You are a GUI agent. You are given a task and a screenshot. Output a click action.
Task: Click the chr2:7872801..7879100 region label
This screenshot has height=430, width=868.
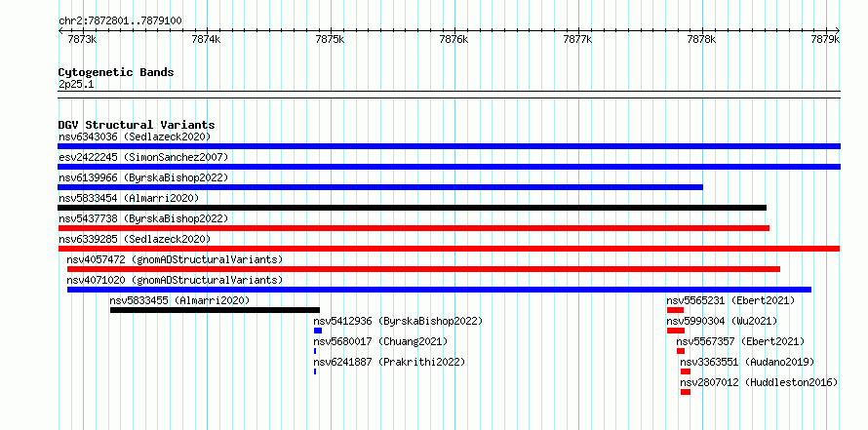[120, 21]
